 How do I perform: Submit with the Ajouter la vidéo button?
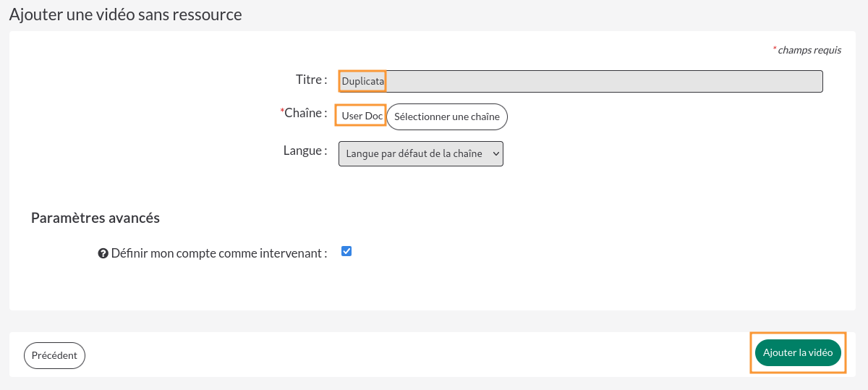point(798,352)
